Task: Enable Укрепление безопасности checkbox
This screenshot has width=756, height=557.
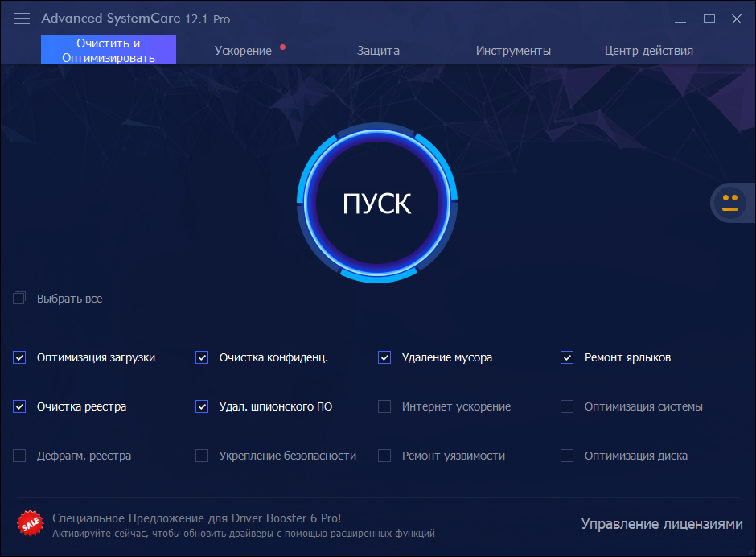Action: [202, 456]
